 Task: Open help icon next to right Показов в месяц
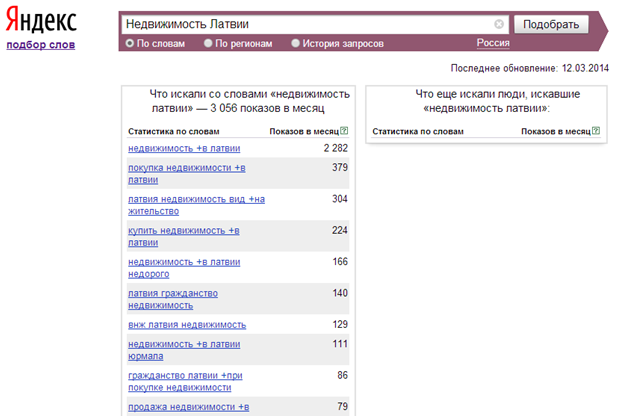596,131
